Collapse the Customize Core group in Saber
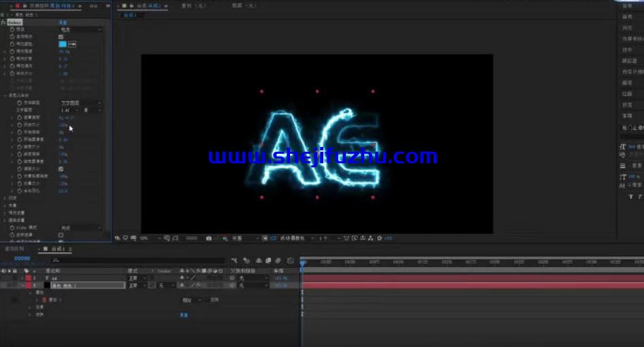 coord(5,95)
